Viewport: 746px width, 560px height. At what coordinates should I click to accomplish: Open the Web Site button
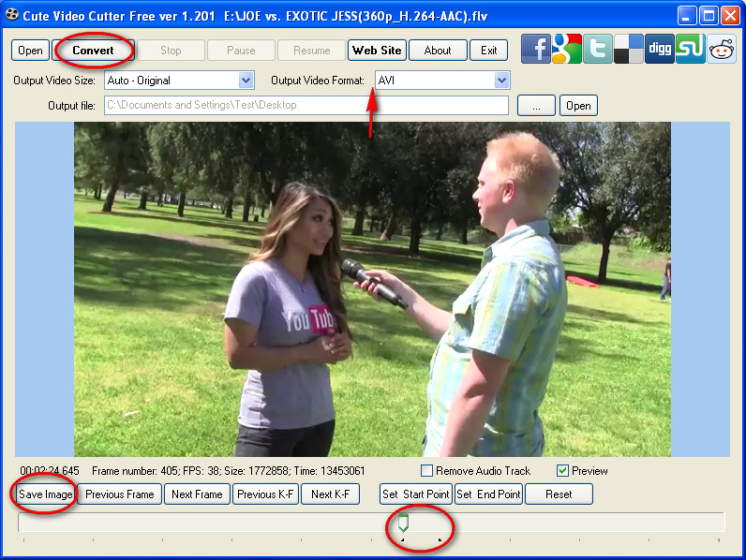tap(376, 51)
